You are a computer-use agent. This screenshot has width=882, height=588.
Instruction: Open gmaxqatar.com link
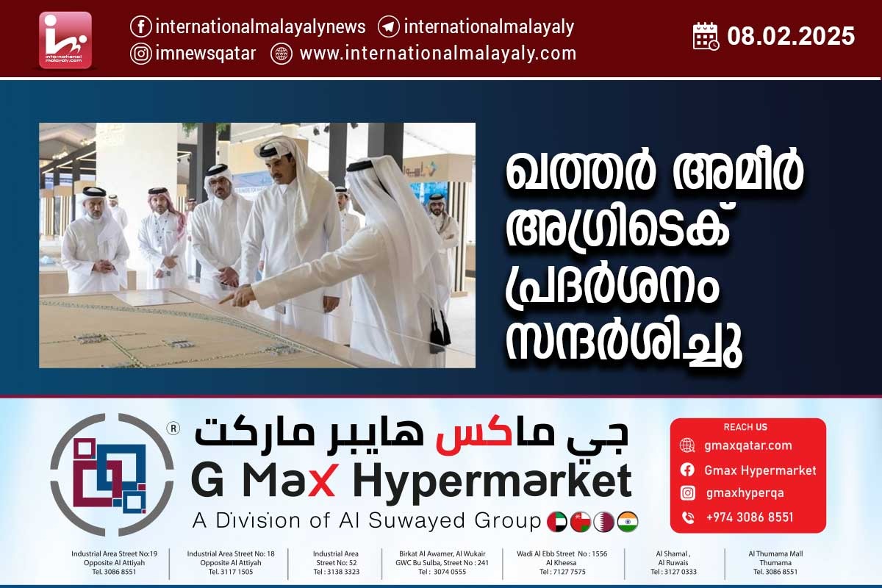[x=748, y=445]
